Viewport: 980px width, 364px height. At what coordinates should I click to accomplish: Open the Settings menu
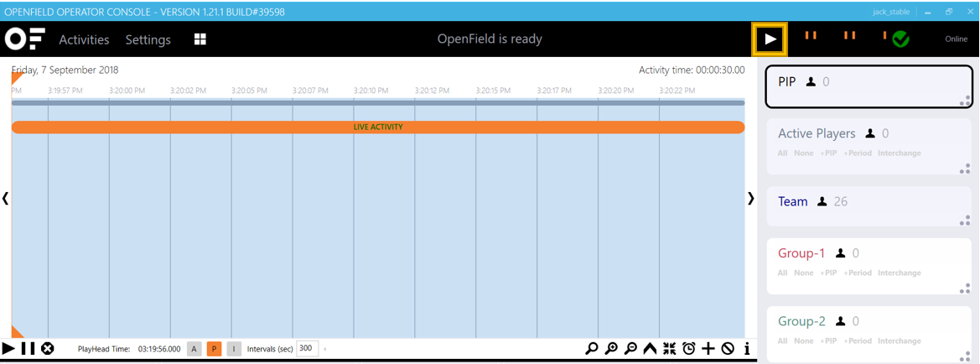pyautogui.click(x=148, y=39)
